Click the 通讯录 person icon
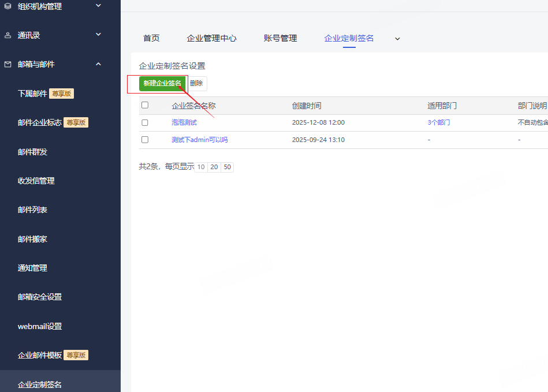This screenshot has height=392, width=548. (8, 35)
